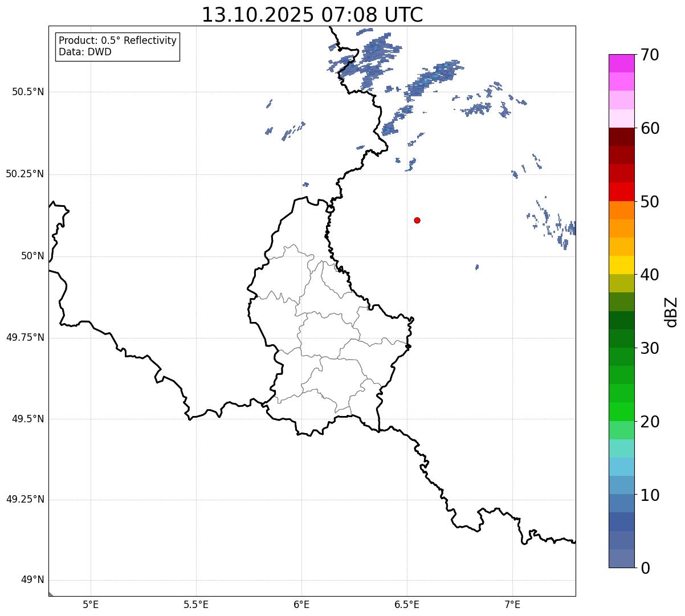685x616 pixels.
Task: Click the 'Data: DWD' text
Action: [85, 52]
